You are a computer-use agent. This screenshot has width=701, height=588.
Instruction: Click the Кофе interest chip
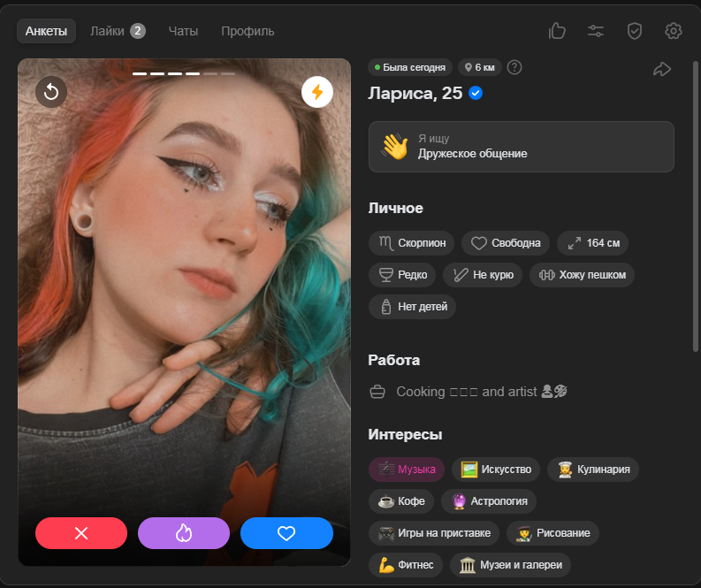[x=401, y=500]
